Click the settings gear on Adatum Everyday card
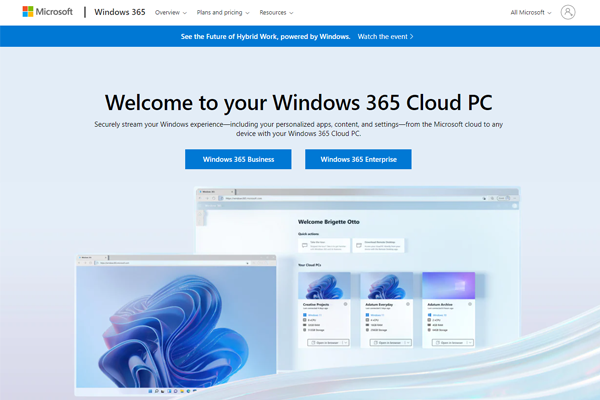 pyautogui.click(x=408, y=304)
